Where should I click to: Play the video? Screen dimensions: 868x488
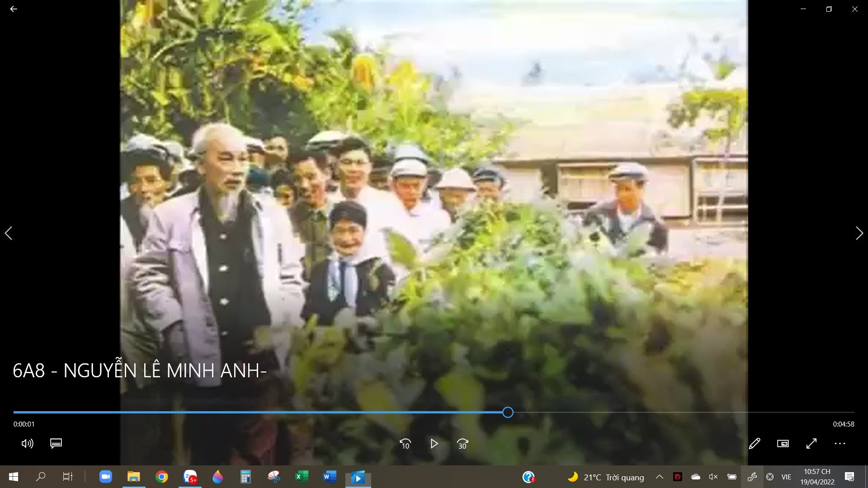(434, 444)
